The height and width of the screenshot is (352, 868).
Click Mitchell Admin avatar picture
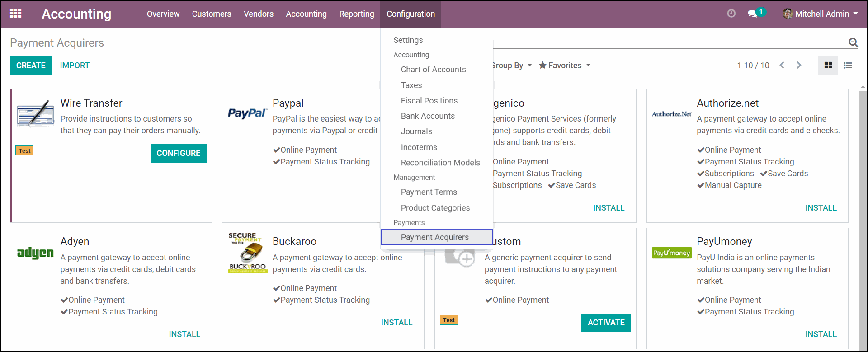pyautogui.click(x=788, y=14)
